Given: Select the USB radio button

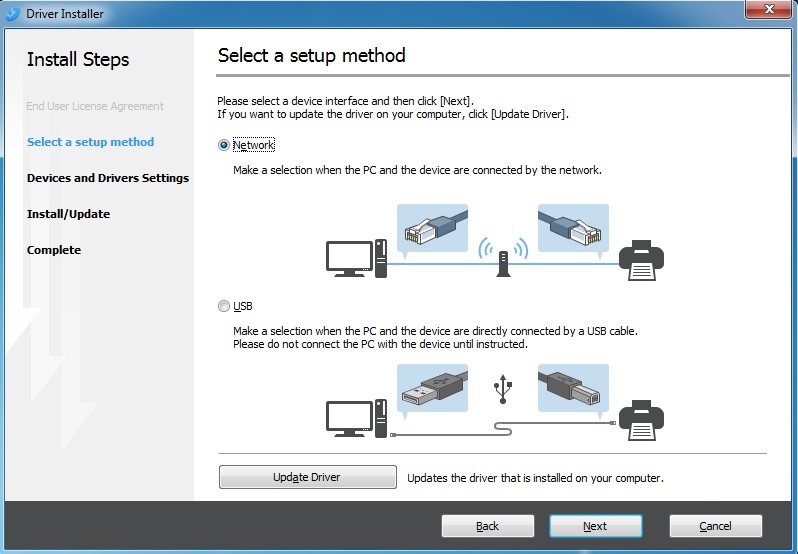Looking at the screenshot, I should (224, 306).
